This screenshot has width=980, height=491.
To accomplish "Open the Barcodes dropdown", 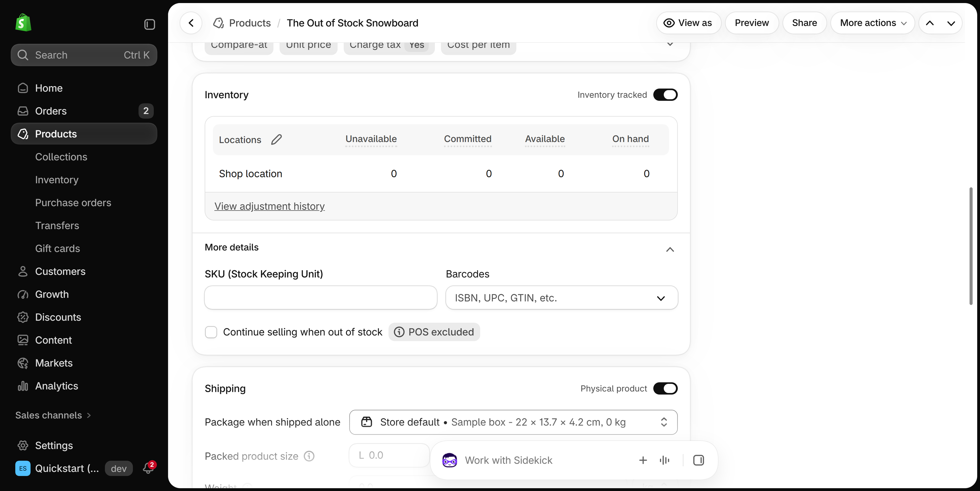I will pos(562,298).
